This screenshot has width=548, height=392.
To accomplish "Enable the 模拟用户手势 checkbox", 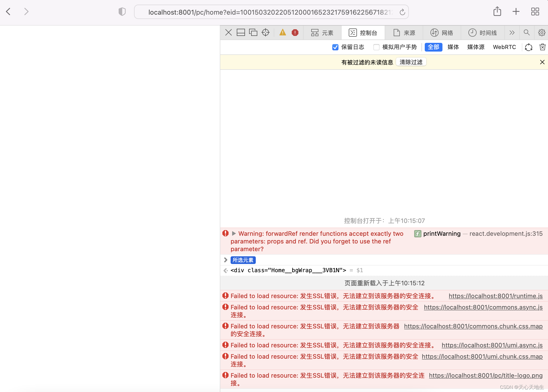I will pos(376,47).
